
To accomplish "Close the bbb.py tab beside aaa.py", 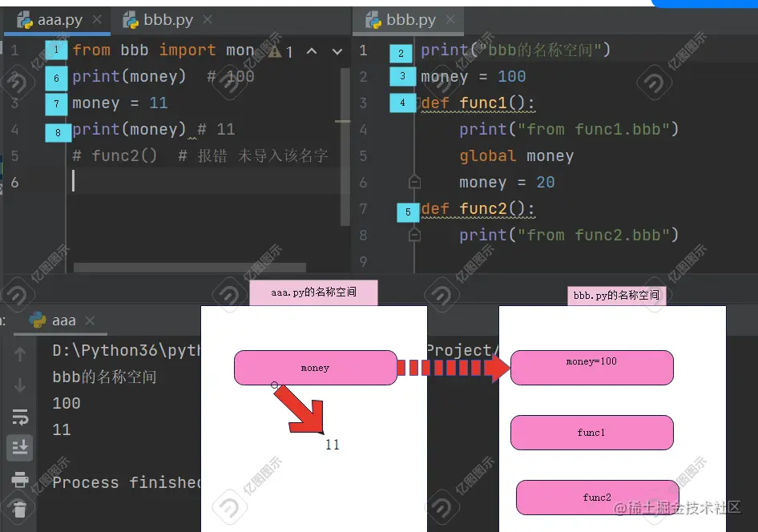I will [208, 19].
